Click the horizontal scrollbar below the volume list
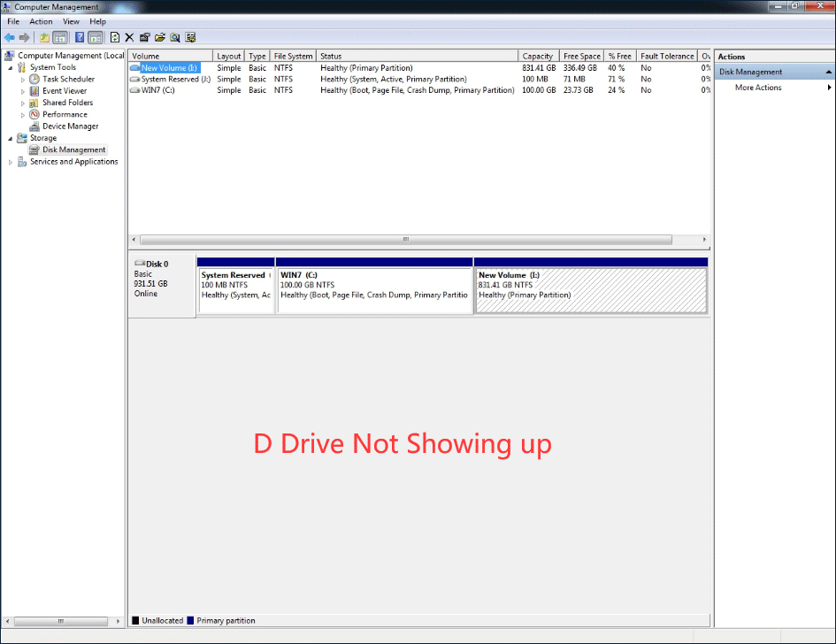 [x=405, y=239]
